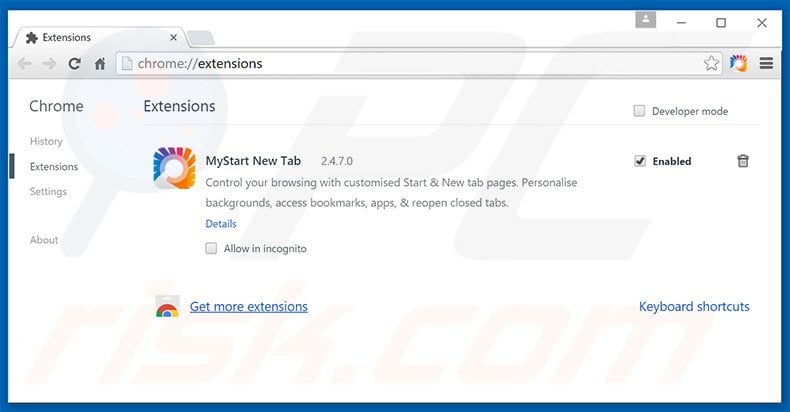Select the MyStart New Tab extension name
The width and height of the screenshot is (790, 412).
(253, 161)
